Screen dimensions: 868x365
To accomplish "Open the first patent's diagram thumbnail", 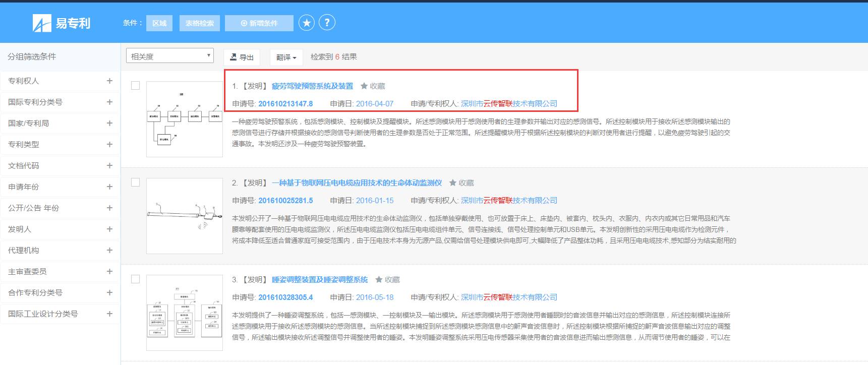I will tap(184, 119).
